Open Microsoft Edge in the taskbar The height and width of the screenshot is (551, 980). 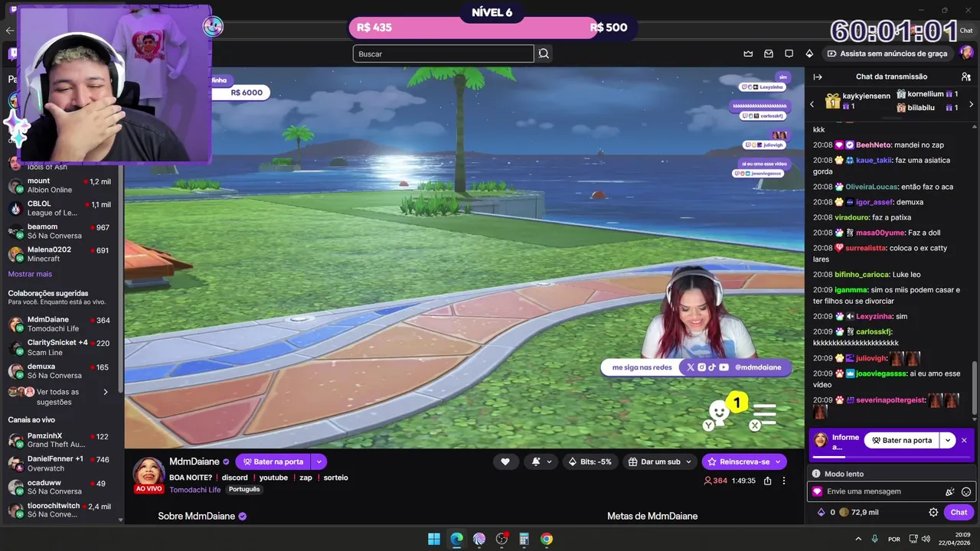[456, 539]
